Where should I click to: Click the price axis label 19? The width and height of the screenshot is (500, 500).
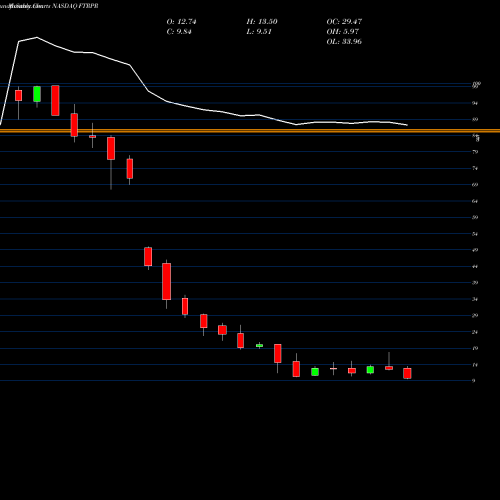[x=475, y=348]
